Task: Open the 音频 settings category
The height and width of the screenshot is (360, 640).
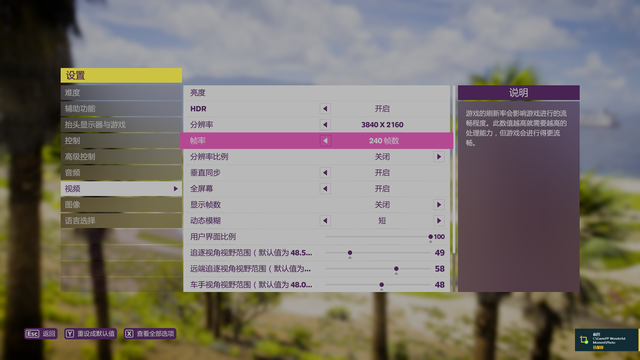Action: coord(121,173)
